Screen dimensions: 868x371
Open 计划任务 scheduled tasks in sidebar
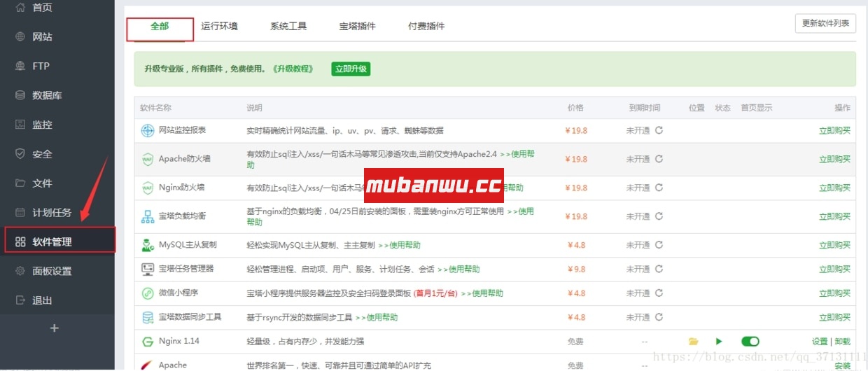[x=57, y=213]
